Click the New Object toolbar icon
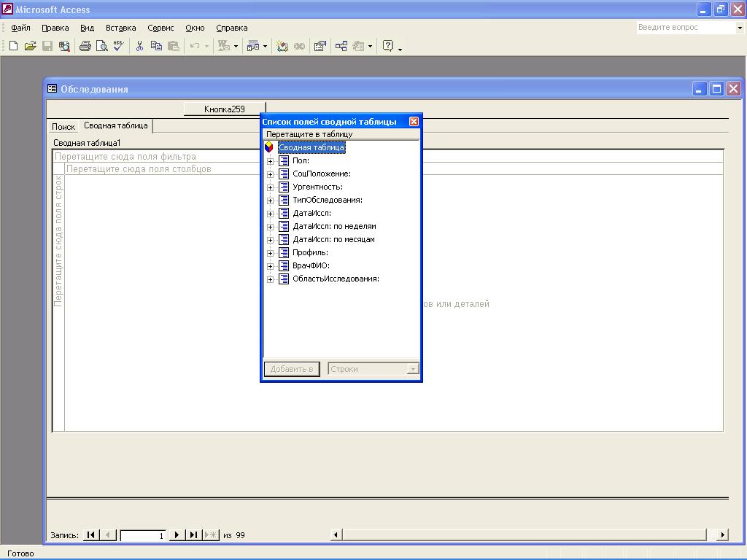The image size is (747, 560). tap(358, 46)
